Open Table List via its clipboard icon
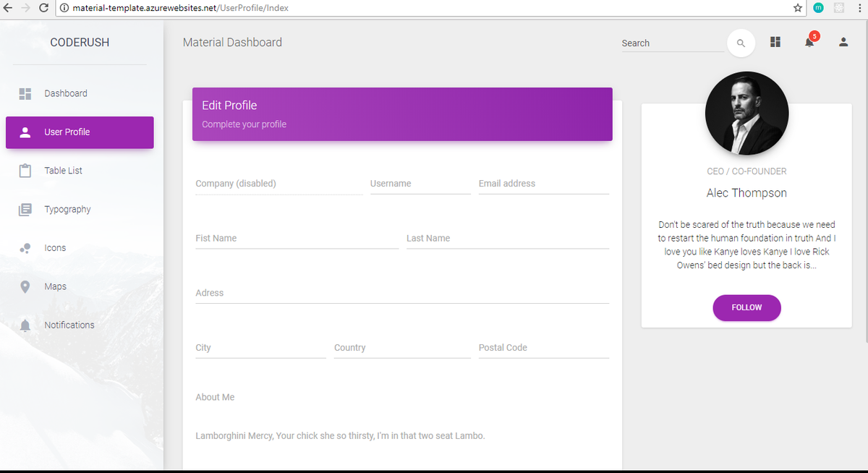 tap(25, 171)
